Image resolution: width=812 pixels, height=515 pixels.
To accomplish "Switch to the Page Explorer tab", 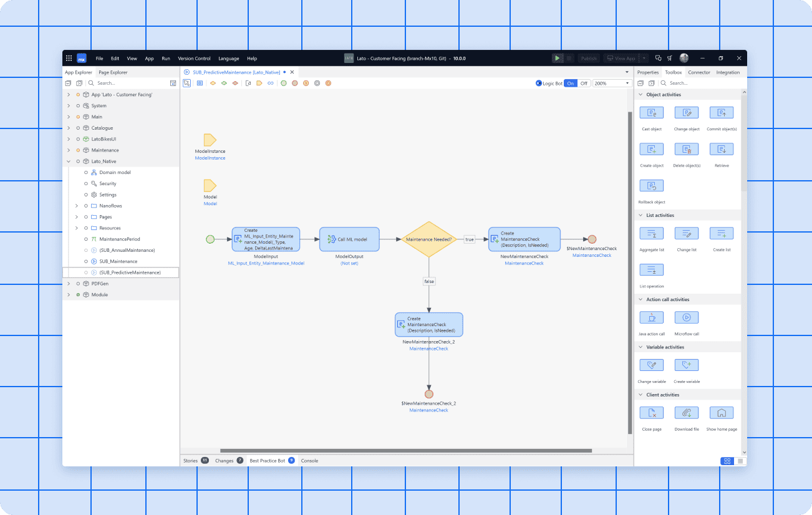I will tap(113, 72).
